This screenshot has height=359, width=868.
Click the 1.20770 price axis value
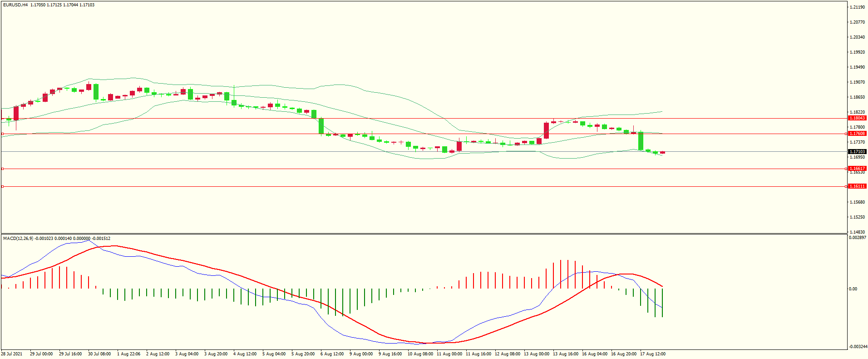(x=857, y=22)
